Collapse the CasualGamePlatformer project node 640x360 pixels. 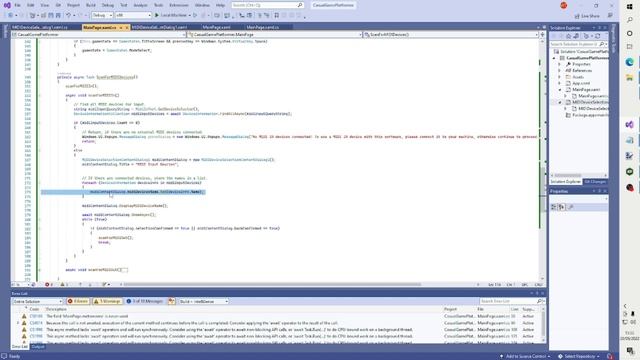coord(554,58)
